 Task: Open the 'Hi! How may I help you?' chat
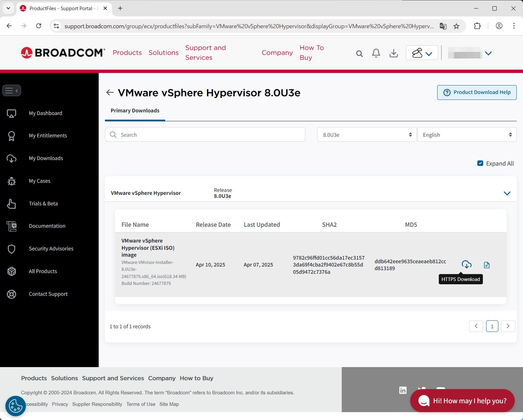462,401
